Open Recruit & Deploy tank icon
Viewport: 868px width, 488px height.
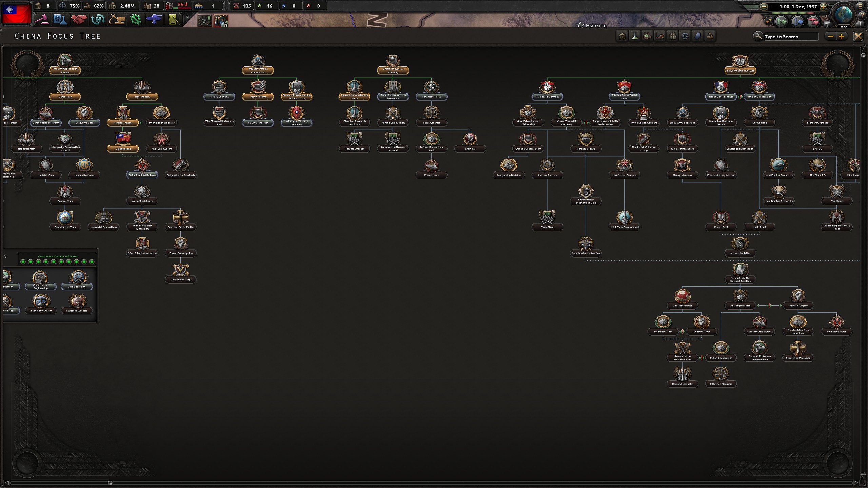coord(154,19)
